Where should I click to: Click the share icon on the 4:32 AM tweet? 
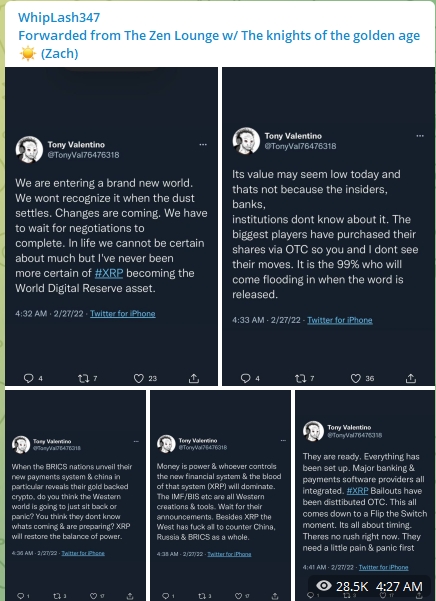(194, 378)
